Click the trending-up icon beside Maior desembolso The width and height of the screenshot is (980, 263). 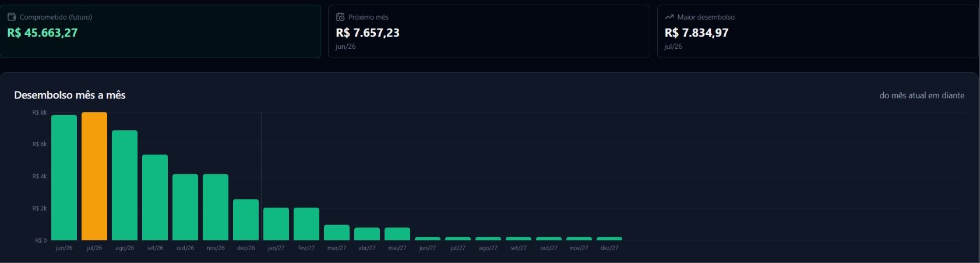coord(669,17)
